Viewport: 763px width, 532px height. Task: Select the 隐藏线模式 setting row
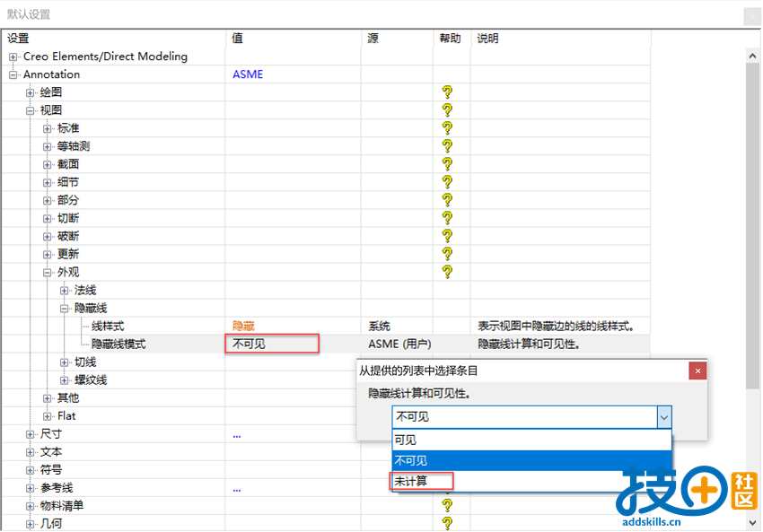[325, 344]
